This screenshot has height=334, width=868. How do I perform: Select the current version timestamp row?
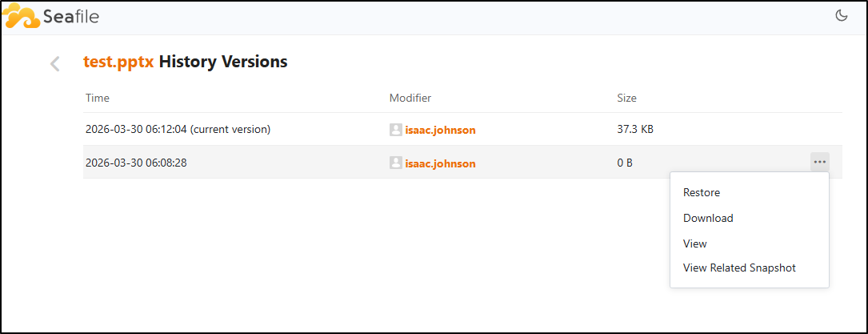178,129
